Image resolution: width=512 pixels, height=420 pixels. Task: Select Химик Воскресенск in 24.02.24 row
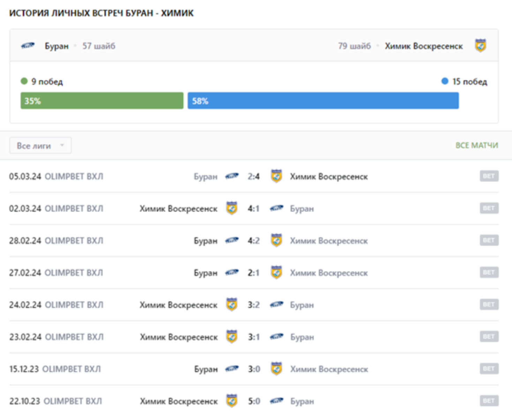(179, 305)
